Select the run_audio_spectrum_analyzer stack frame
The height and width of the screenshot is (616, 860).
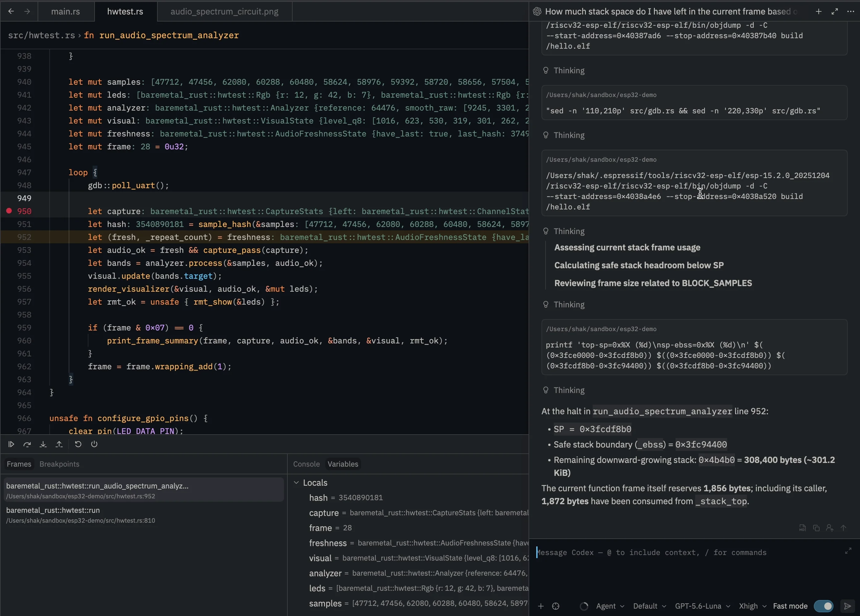point(144,490)
